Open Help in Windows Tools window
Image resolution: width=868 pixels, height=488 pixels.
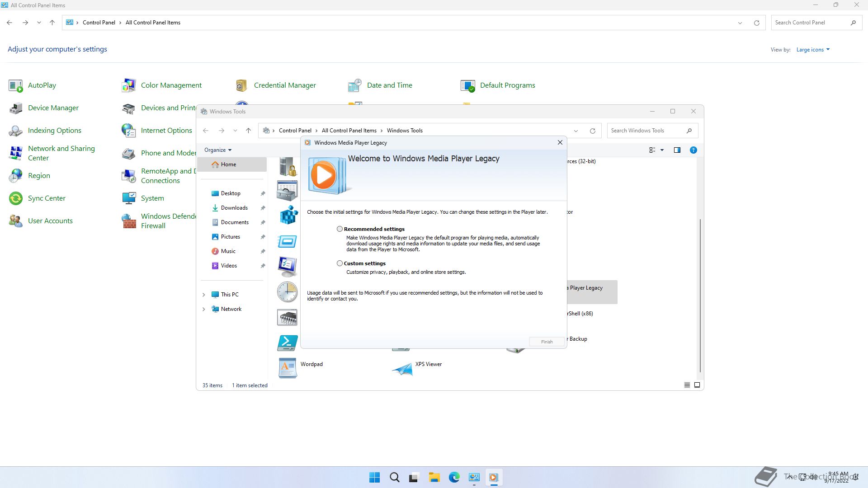click(x=693, y=150)
